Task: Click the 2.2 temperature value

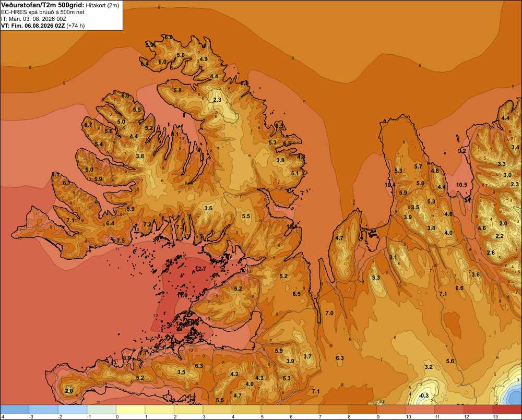Action: [x=500, y=236]
